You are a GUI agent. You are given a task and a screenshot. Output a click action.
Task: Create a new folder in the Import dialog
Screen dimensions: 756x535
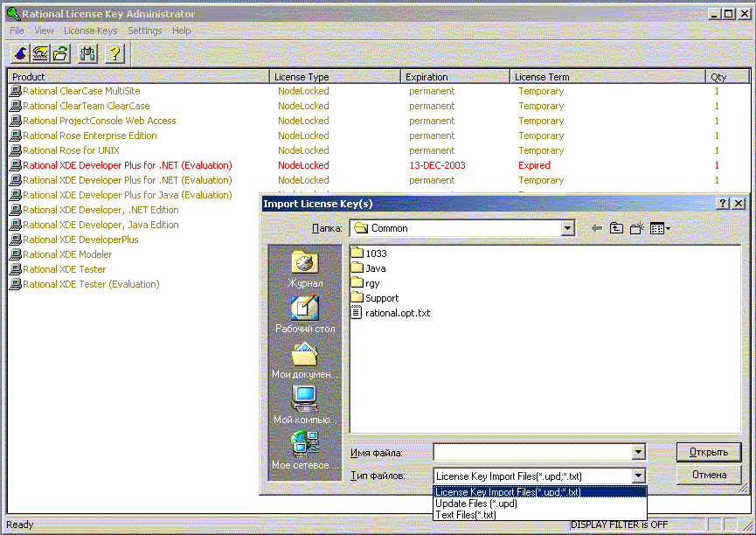click(x=635, y=227)
